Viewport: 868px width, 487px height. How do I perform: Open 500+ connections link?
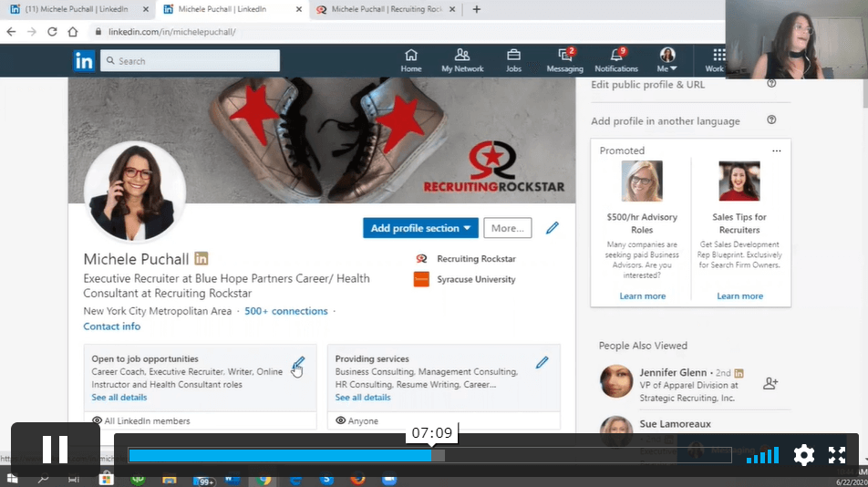click(x=286, y=311)
